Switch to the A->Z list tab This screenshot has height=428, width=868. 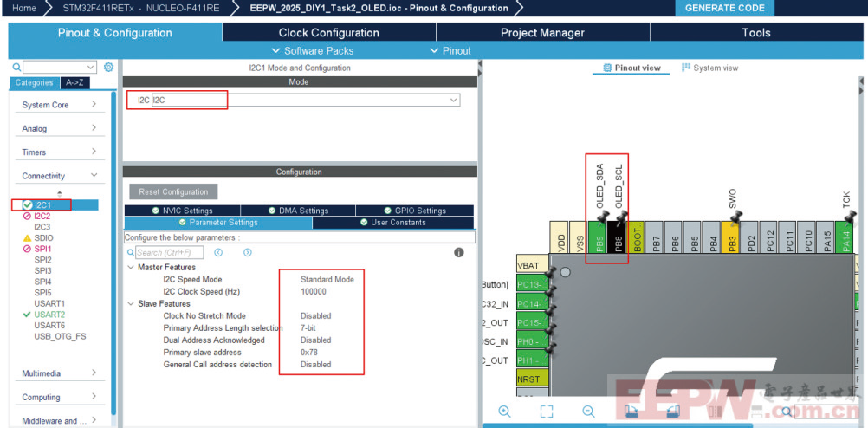[74, 82]
